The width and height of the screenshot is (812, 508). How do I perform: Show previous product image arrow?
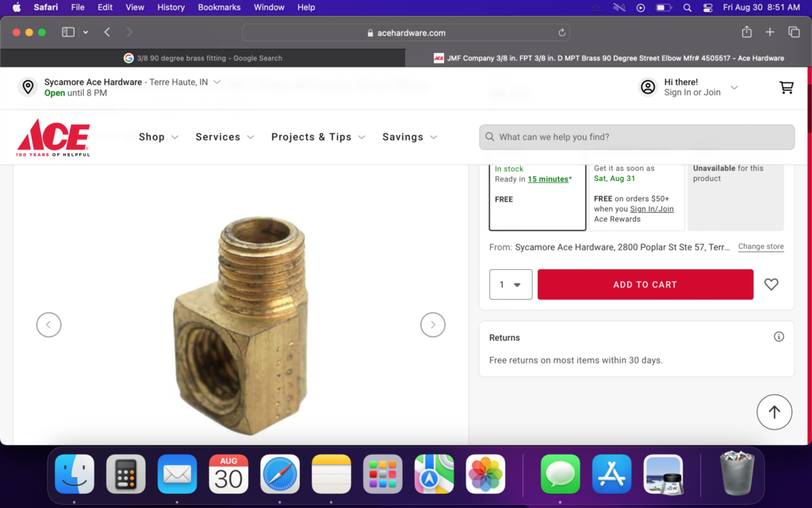coord(49,325)
